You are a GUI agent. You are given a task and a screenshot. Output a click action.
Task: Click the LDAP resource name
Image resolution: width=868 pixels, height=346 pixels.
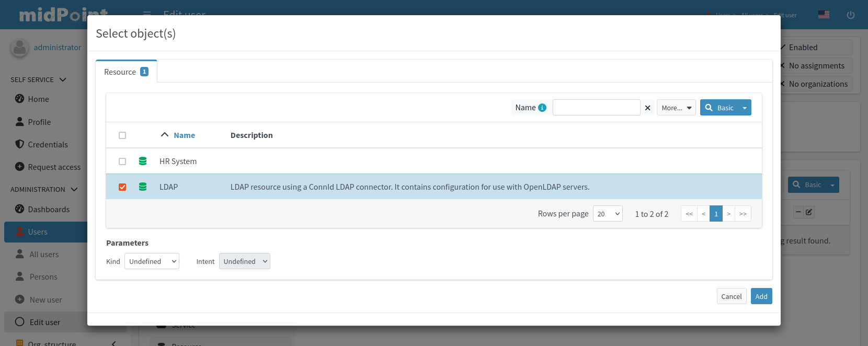(169, 187)
